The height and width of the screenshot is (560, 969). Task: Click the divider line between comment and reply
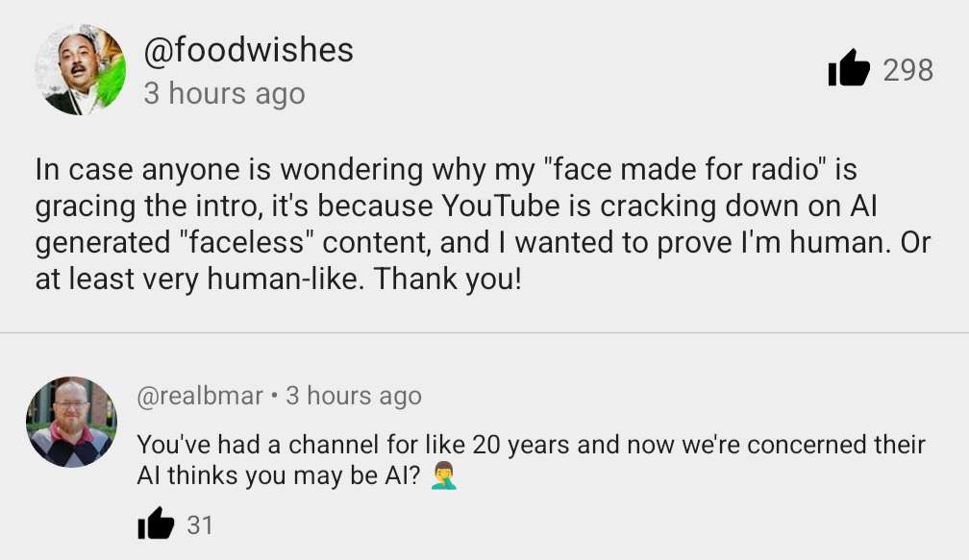click(484, 332)
